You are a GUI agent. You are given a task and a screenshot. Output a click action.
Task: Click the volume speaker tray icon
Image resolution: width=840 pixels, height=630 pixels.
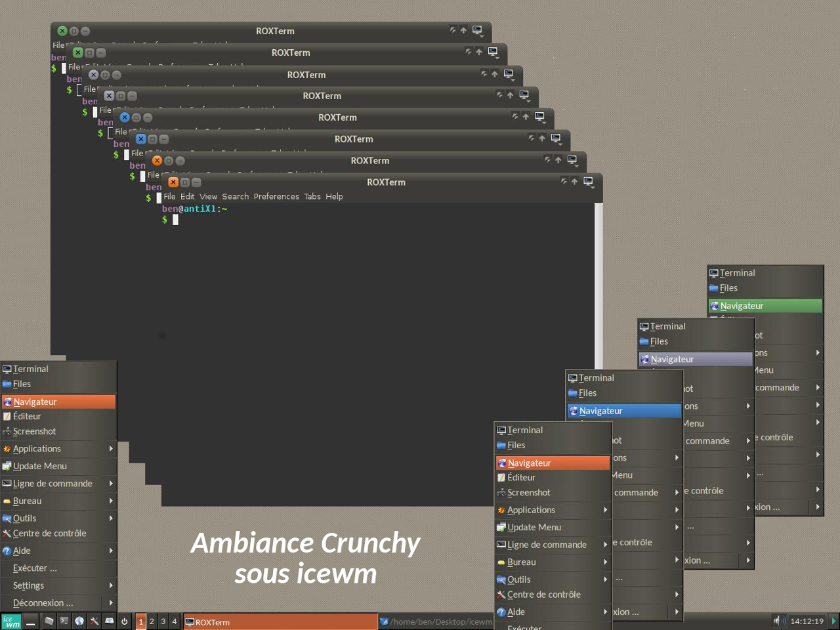[x=779, y=621]
